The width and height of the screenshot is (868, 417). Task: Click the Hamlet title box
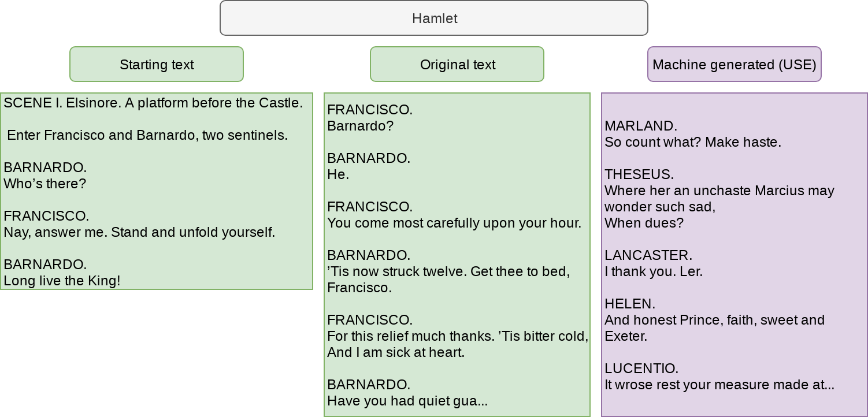click(434, 18)
